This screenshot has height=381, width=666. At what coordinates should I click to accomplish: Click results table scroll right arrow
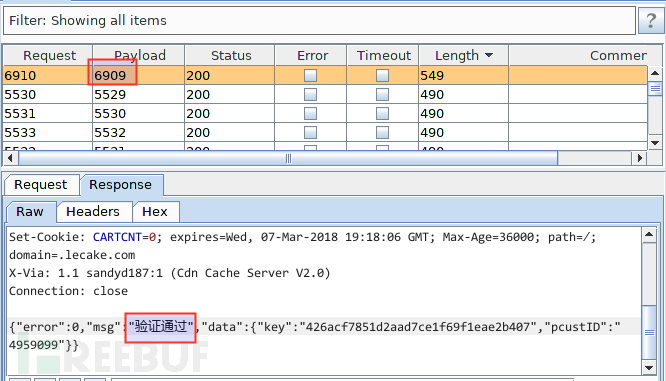pyautogui.click(x=639, y=158)
